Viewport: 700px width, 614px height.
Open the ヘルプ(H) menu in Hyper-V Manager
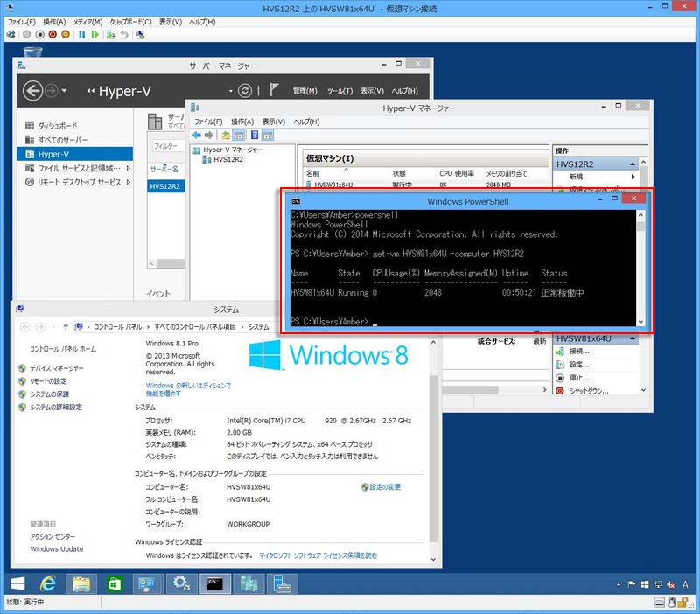pyautogui.click(x=306, y=122)
